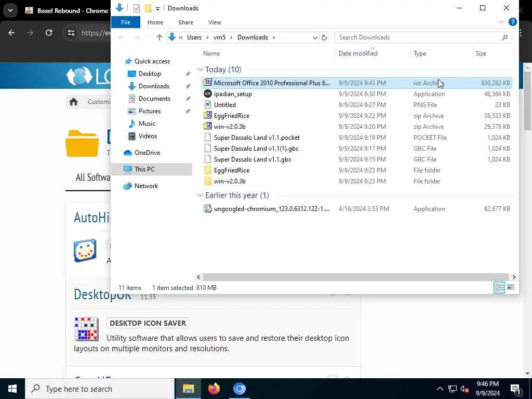
Task: Click the New folder icon in title bar
Action: (148, 8)
